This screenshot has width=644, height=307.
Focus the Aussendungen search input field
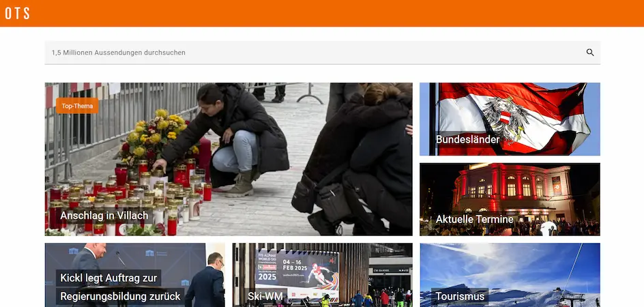pos(307,53)
